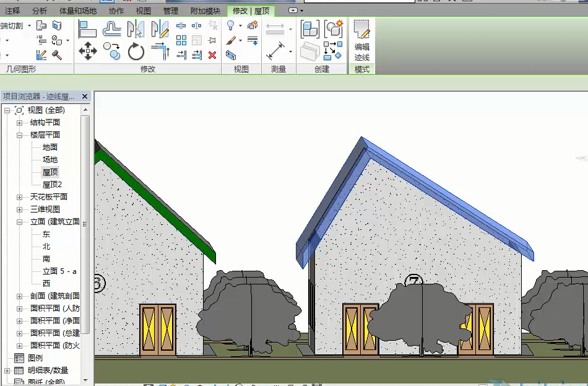This screenshot has height=386, width=588.
Task: Select the Scale tool
Action: point(196,40)
